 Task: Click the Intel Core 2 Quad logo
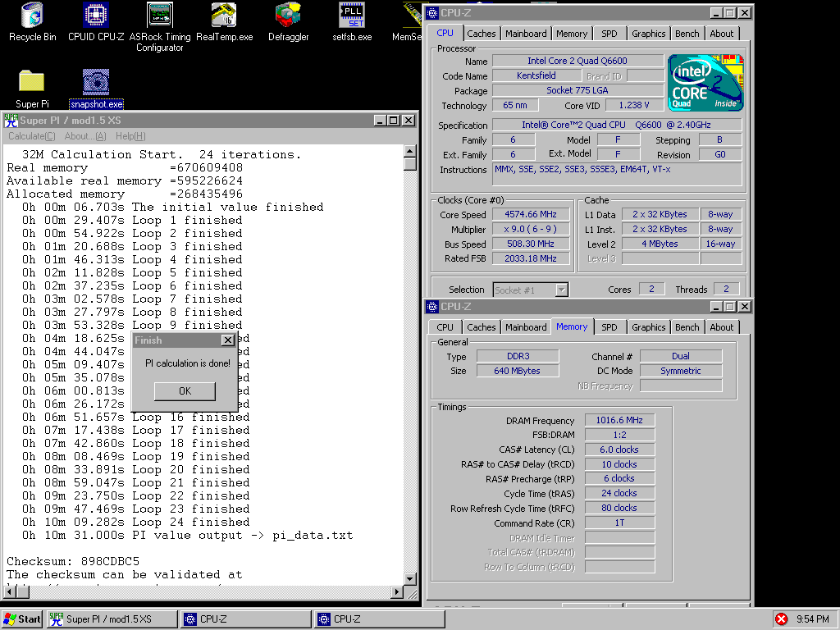[705, 83]
